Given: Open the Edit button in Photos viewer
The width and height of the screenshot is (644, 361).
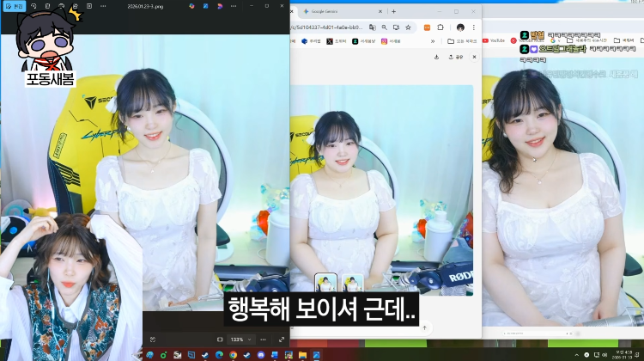Looking at the screenshot, I should (14, 6).
